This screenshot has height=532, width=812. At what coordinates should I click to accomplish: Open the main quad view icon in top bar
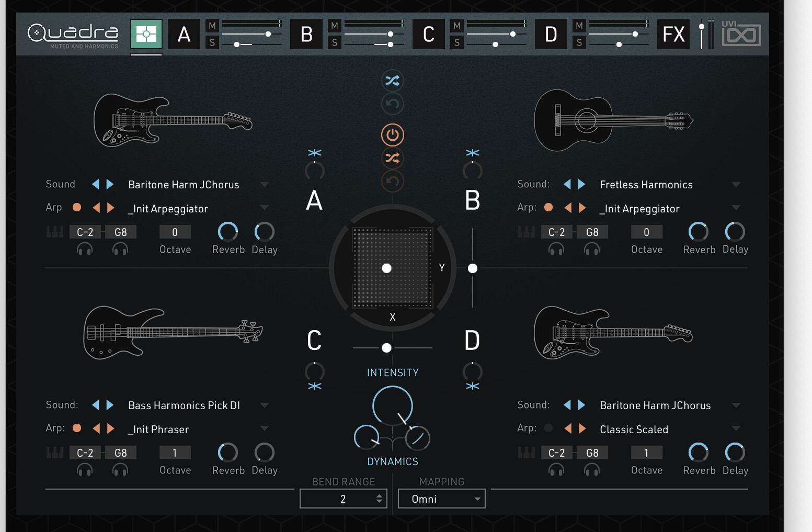point(146,35)
